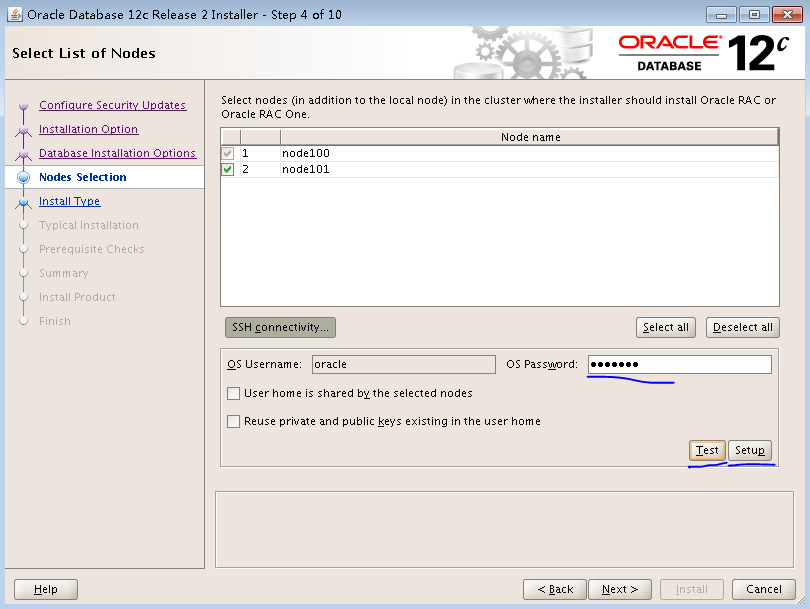This screenshot has width=810, height=609.
Task: Click the Deselect all button
Action: tap(742, 327)
